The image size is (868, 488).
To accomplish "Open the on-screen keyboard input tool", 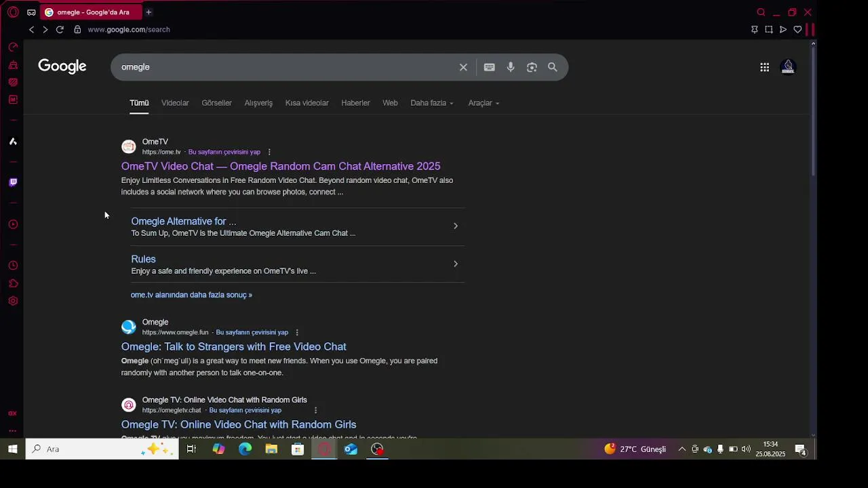I will (x=490, y=67).
